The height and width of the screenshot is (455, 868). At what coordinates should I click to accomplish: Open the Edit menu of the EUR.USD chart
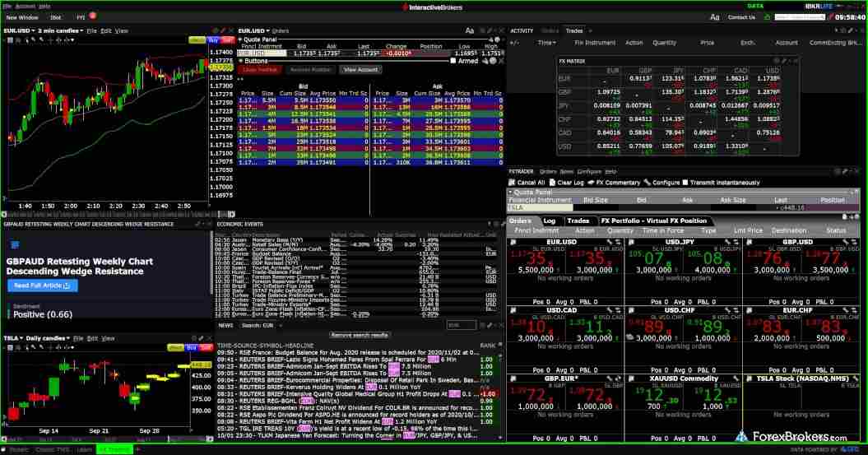tap(106, 31)
